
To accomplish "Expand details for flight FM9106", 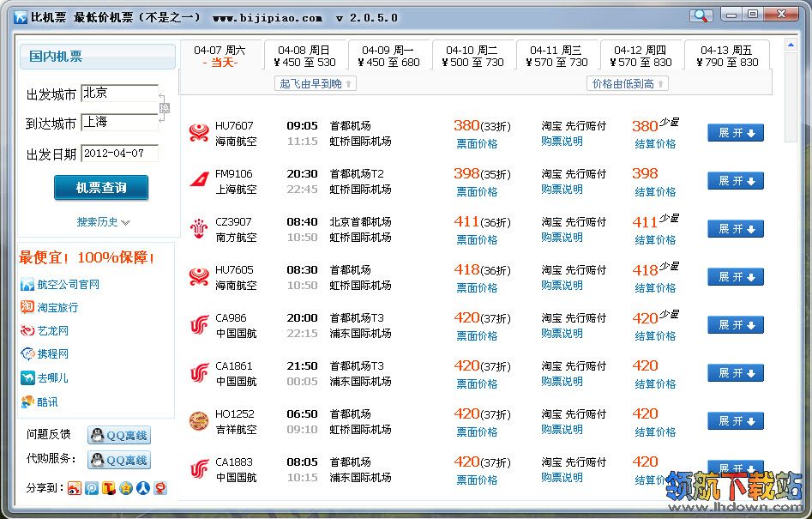I will pyautogui.click(x=736, y=181).
